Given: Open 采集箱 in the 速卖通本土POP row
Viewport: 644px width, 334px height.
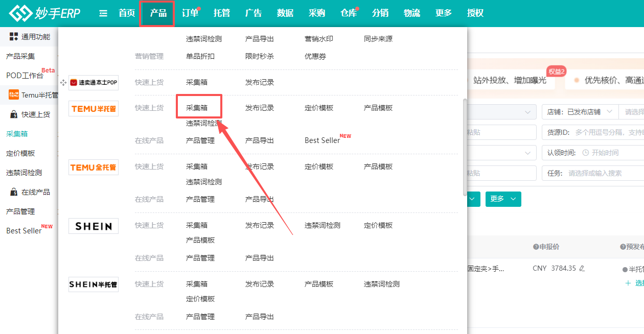Looking at the screenshot, I should pos(197,82).
